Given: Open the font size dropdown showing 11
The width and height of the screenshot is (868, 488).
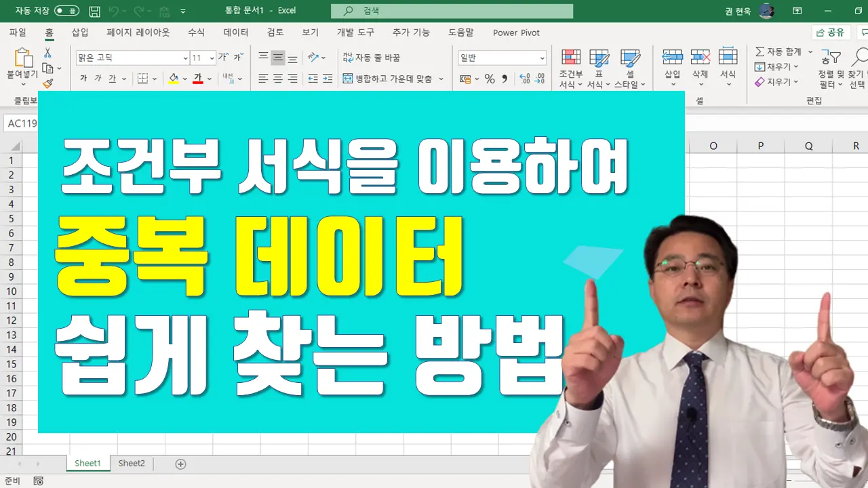Looking at the screenshot, I should click(x=212, y=58).
